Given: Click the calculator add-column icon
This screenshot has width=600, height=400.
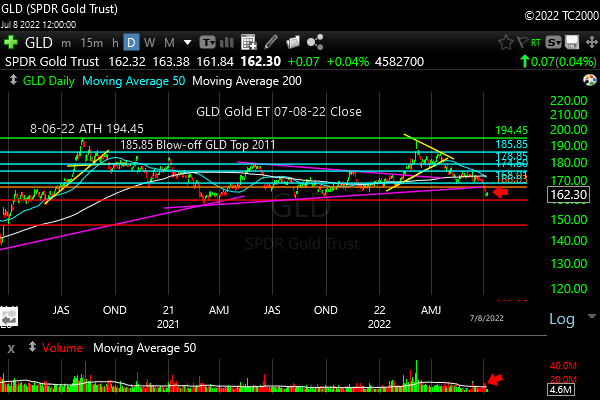Looking at the screenshot, I should pos(249,42).
